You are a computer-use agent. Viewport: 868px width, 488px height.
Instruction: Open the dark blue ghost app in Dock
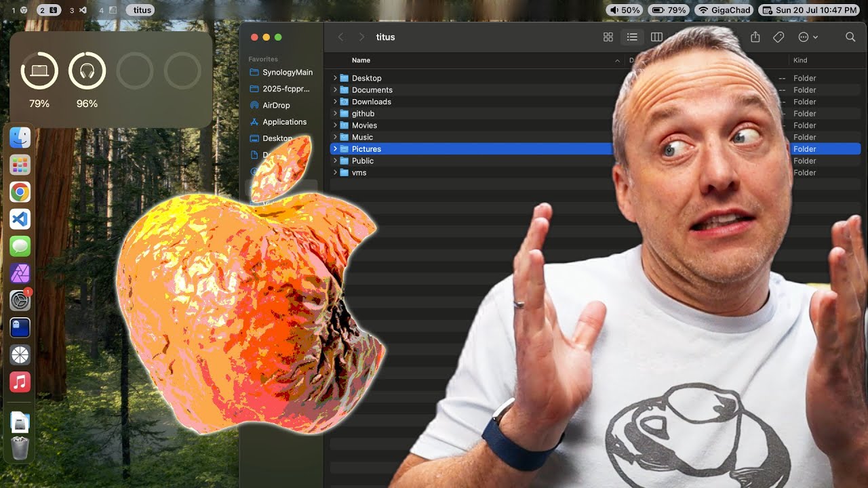20,328
